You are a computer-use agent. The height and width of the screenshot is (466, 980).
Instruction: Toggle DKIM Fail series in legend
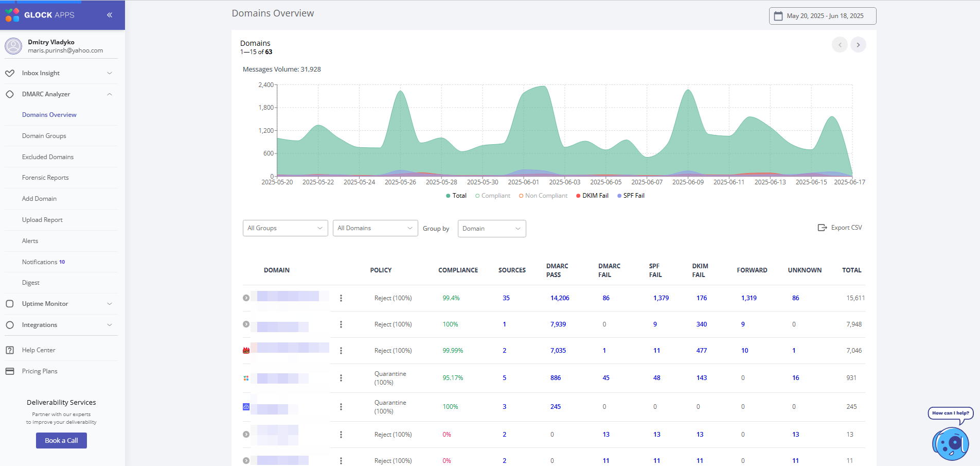pos(592,196)
